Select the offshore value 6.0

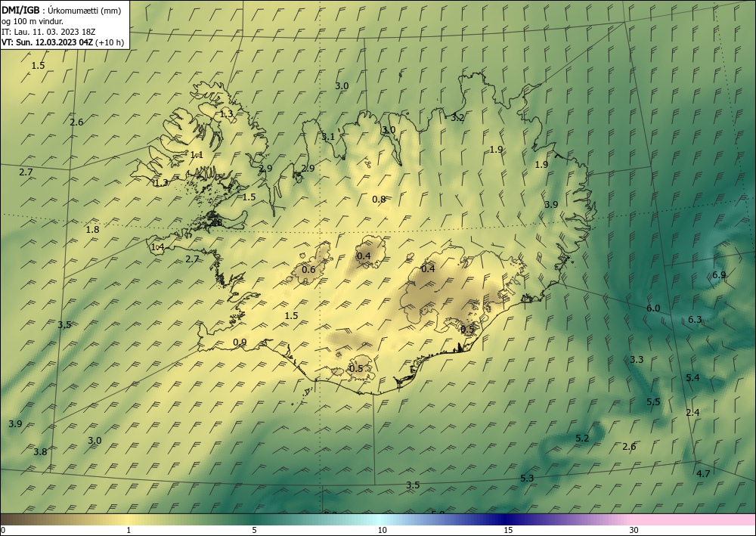(x=653, y=308)
